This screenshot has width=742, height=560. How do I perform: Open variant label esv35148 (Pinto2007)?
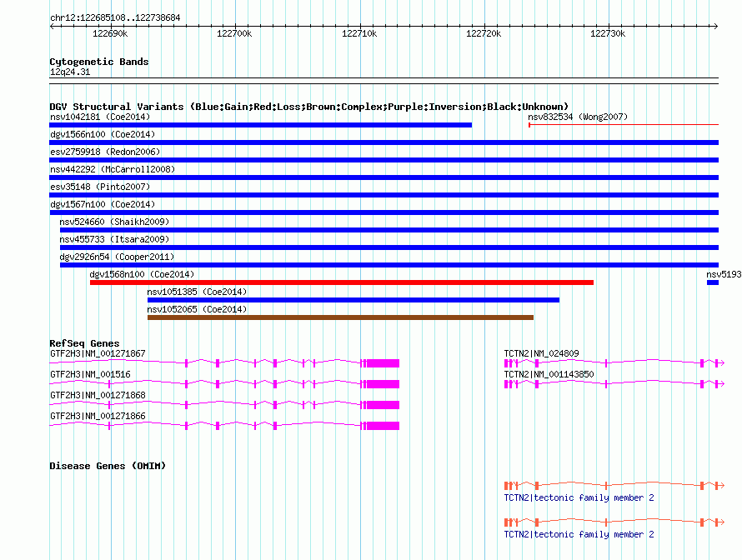[x=100, y=187]
